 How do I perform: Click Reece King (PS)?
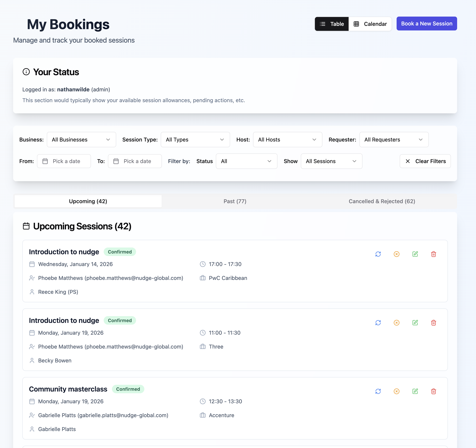click(x=58, y=292)
